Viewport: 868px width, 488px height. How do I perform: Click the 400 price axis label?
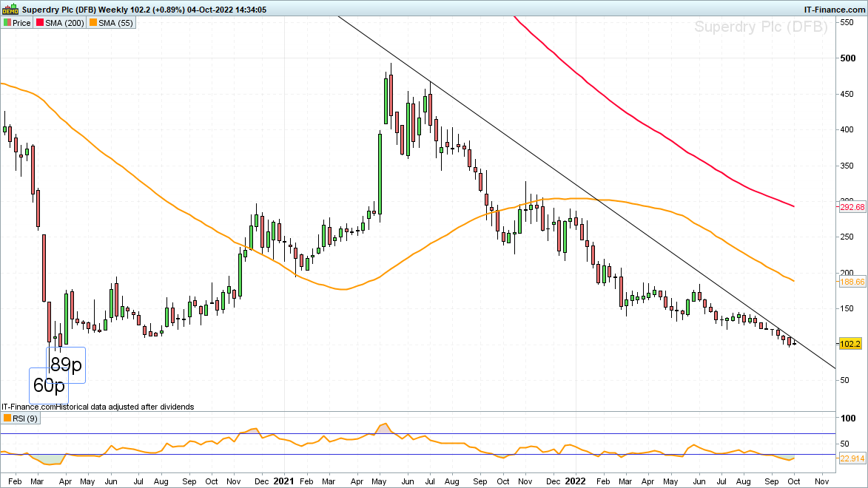point(847,129)
